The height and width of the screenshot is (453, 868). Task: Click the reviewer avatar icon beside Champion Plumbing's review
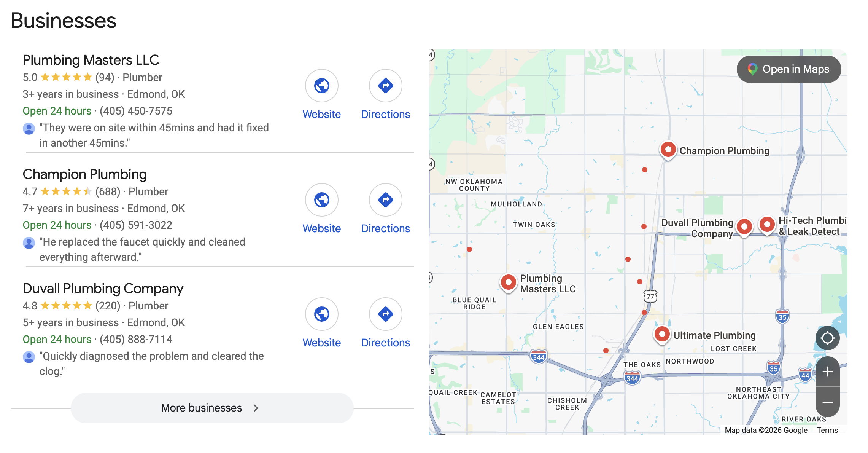29,242
